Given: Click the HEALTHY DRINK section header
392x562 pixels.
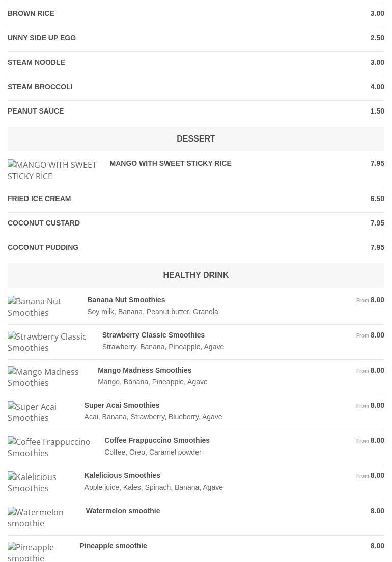Looking at the screenshot, I should (x=196, y=275).
